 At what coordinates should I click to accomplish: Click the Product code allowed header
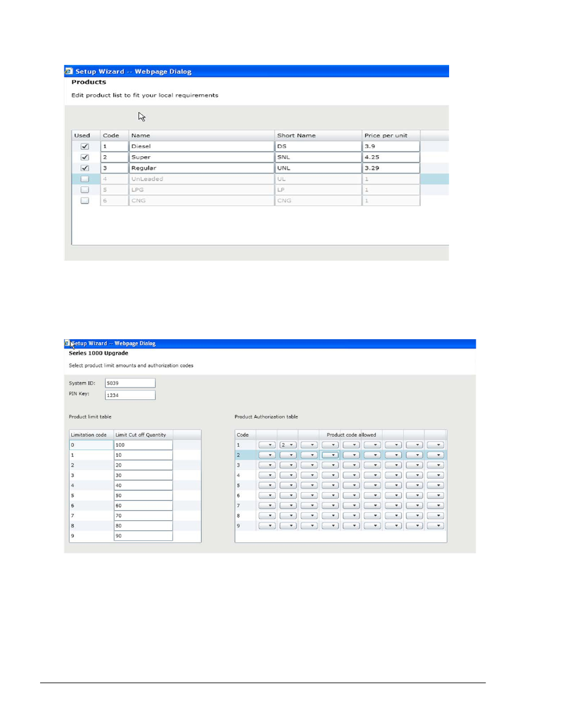click(x=351, y=435)
